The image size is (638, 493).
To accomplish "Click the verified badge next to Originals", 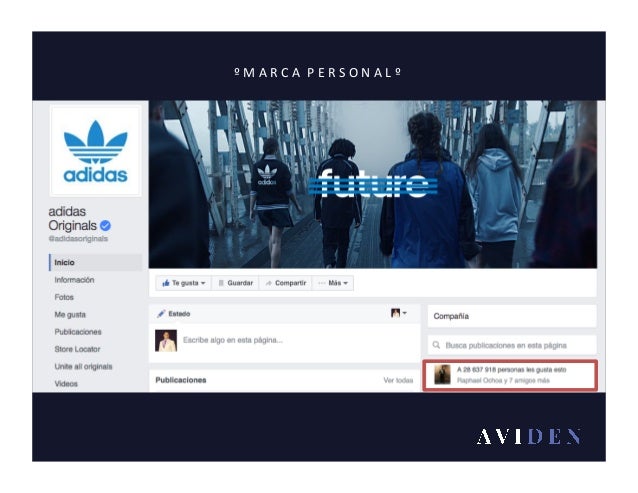I will click(105, 225).
